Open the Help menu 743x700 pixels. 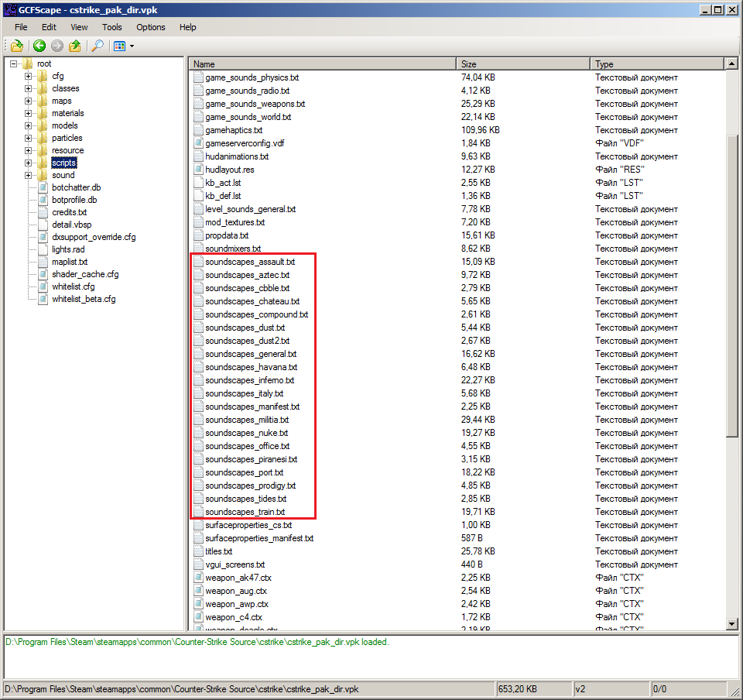[187, 27]
